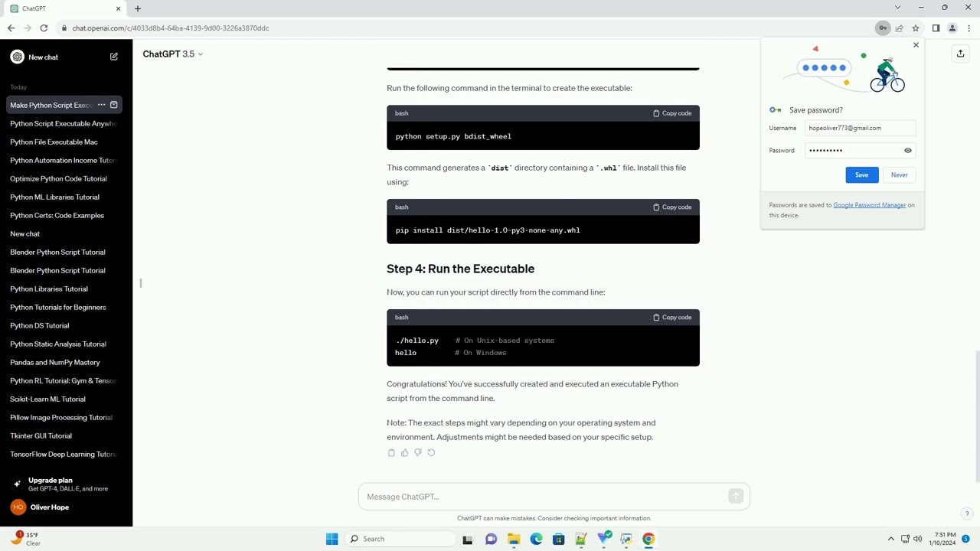Screen dimensions: 980x551
Task: Copy code for python setup.py bdist_wheel
Action: click(x=672, y=113)
